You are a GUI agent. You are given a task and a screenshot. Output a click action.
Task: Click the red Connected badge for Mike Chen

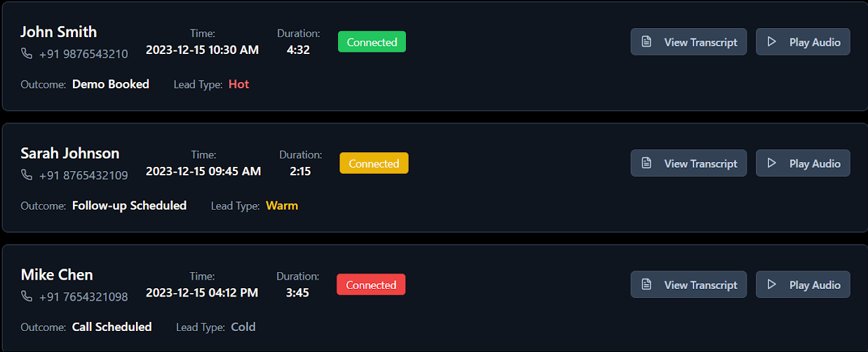click(x=371, y=285)
